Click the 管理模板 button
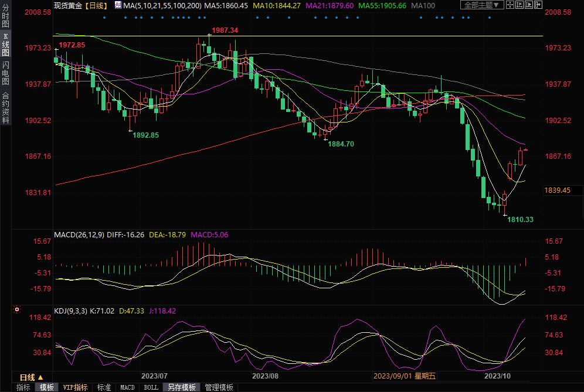 [x=219, y=387]
